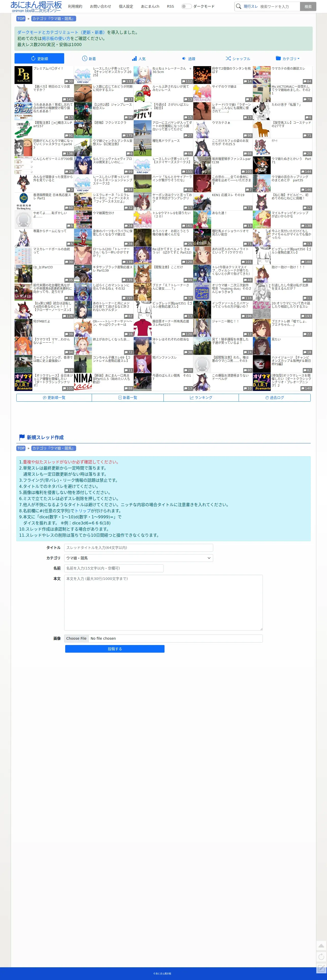Open the カテゴリ select box ウマ娘・競馬
The image size is (327, 980).
coord(138,558)
